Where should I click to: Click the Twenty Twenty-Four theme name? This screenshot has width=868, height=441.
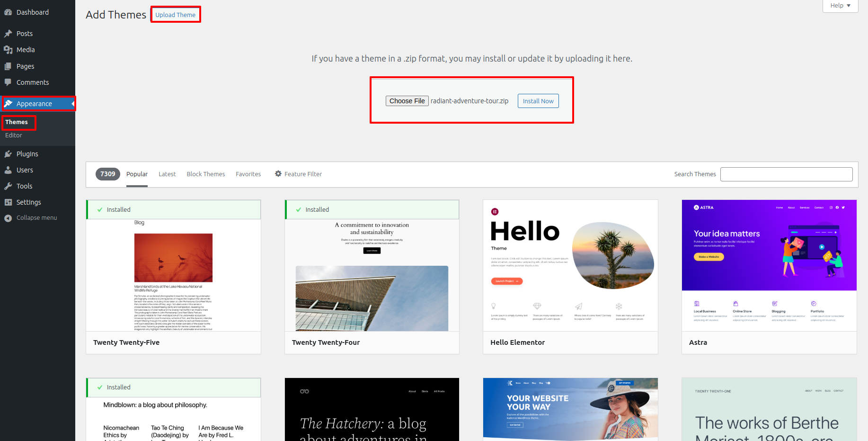pos(326,342)
